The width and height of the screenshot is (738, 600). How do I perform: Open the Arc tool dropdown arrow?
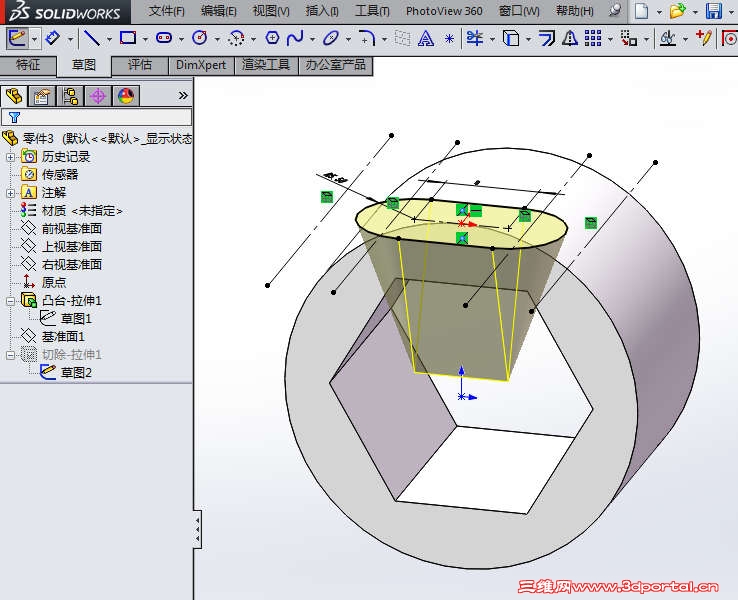[253, 39]
